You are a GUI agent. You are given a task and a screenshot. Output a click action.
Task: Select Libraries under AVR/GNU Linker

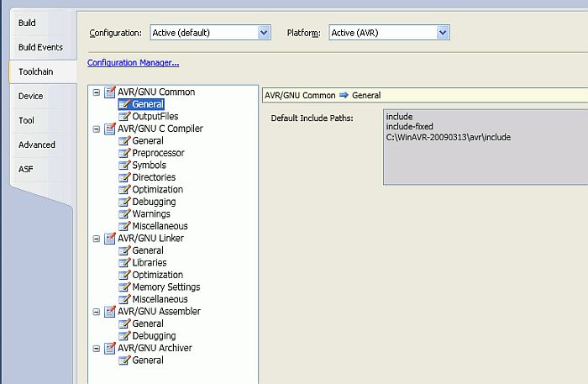149,263
